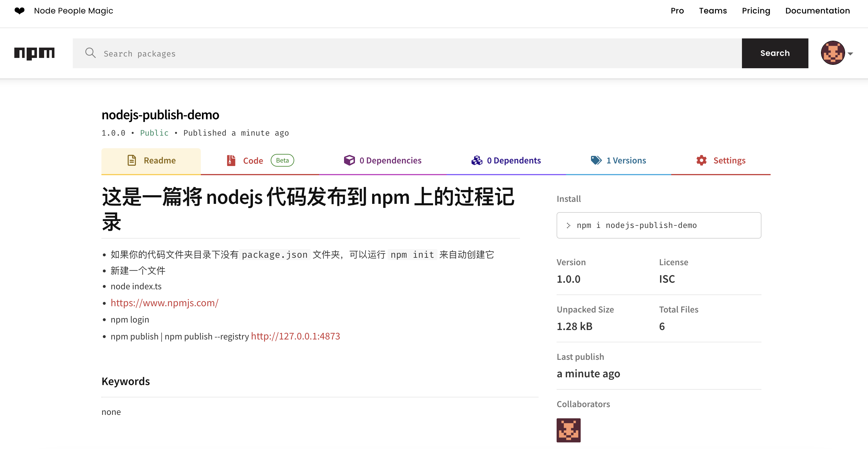The width and height of the screenshot is (868, 449).
Task: Open the user avatar menu
Action: click(x=832, y=53)
